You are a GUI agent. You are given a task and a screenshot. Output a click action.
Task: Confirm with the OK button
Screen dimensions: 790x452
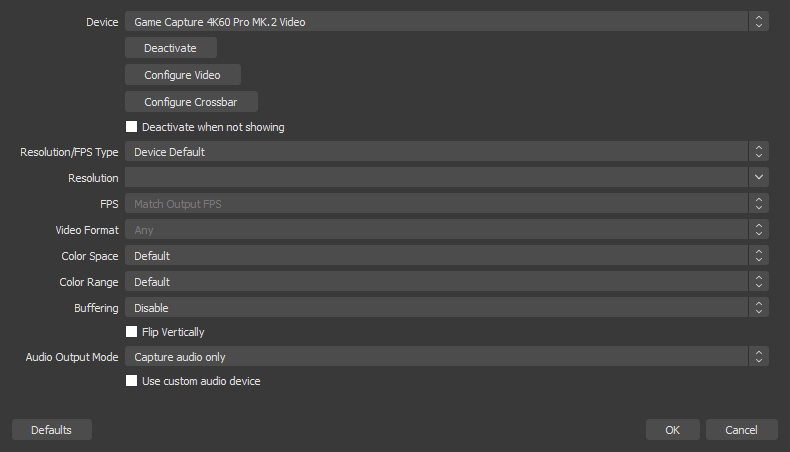pyautogui.click(x=672, y=430)
